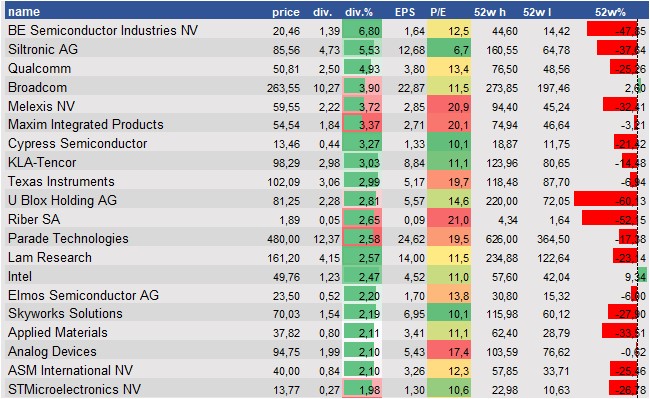Click the div.% column header

click(359, 12)
